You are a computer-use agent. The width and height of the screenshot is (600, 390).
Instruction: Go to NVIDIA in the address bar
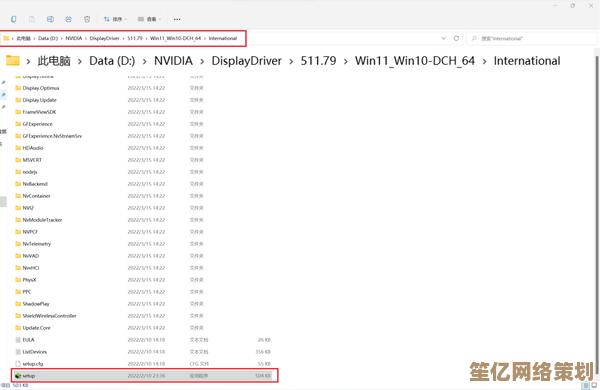[x=74, y=38]
